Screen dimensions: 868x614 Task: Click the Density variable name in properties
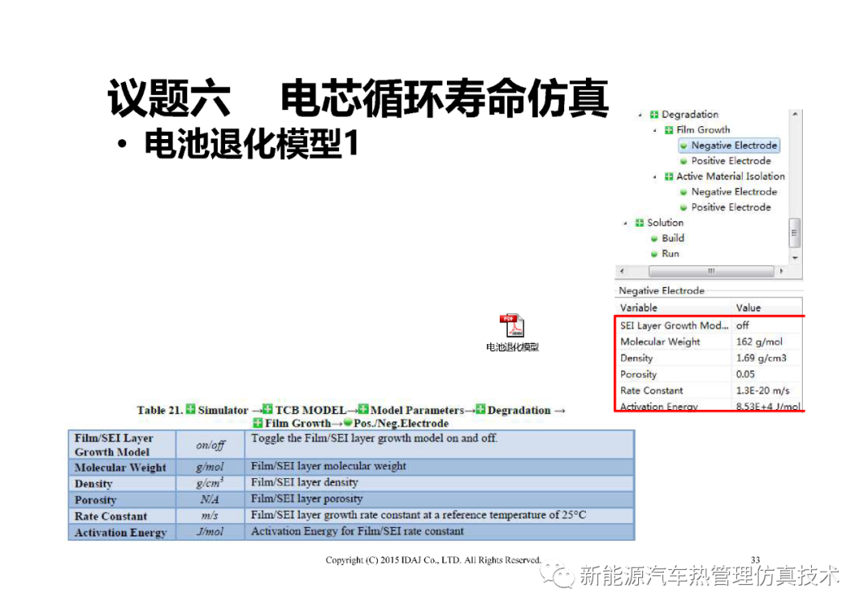click(x=636, y=358)
